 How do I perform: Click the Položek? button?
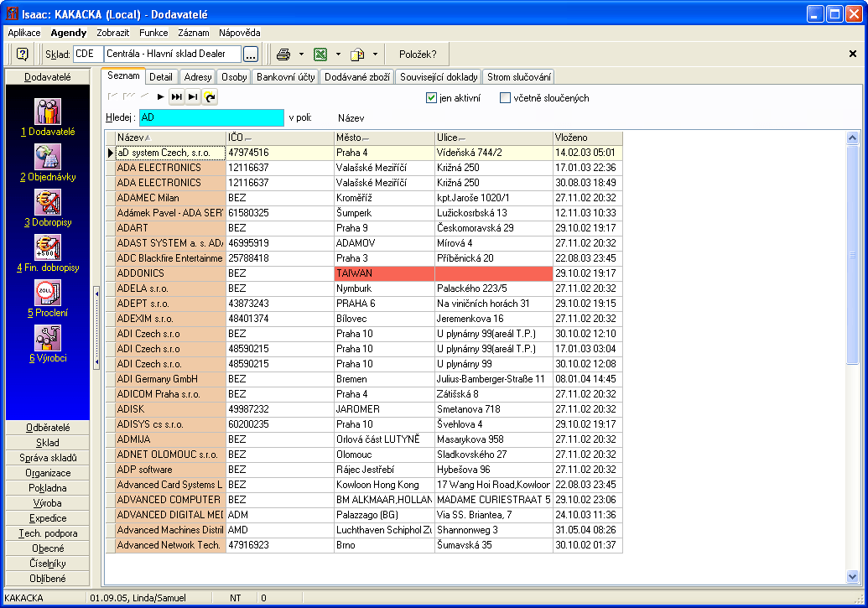coord(417,54)
